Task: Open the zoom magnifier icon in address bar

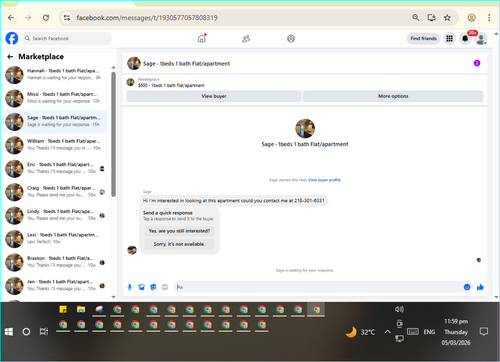Action: 416,17
